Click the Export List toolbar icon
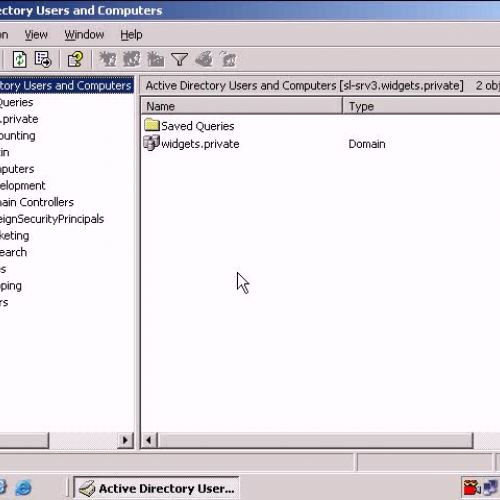 (43, 60)
